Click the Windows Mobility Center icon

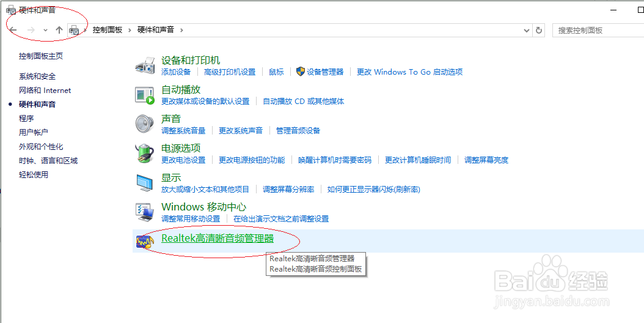click(145, 212)
